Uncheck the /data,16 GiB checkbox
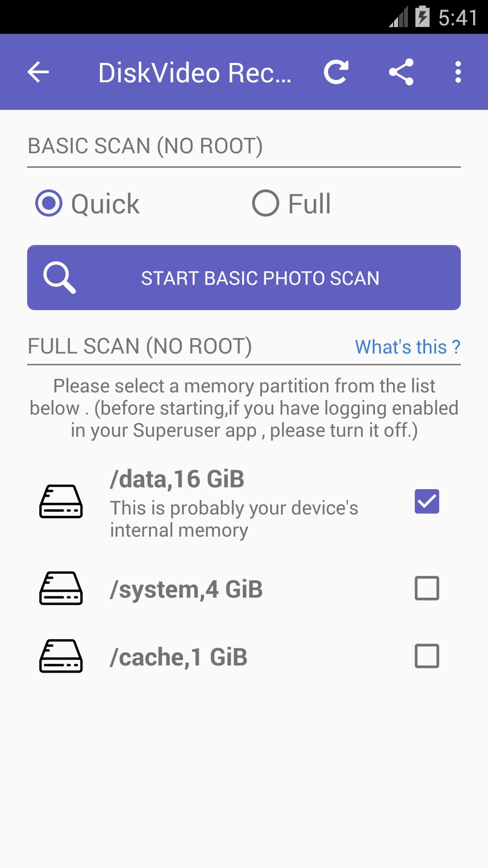 (x=427, y=501)
